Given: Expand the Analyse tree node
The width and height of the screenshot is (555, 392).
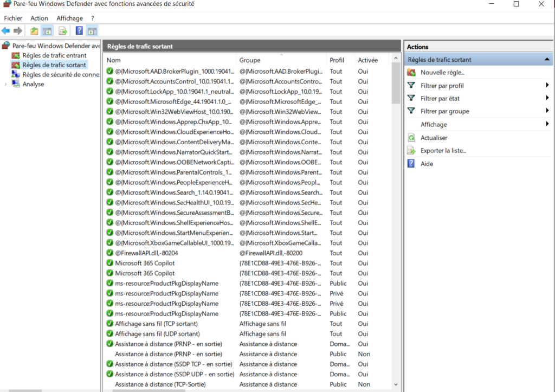Looking at the screenshot, I should pos(5,84).
